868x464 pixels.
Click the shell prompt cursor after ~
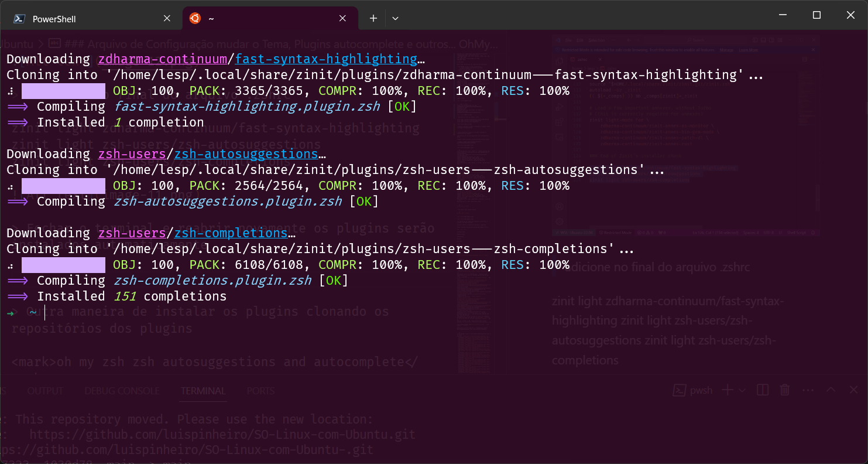click(x=44, y=312)
